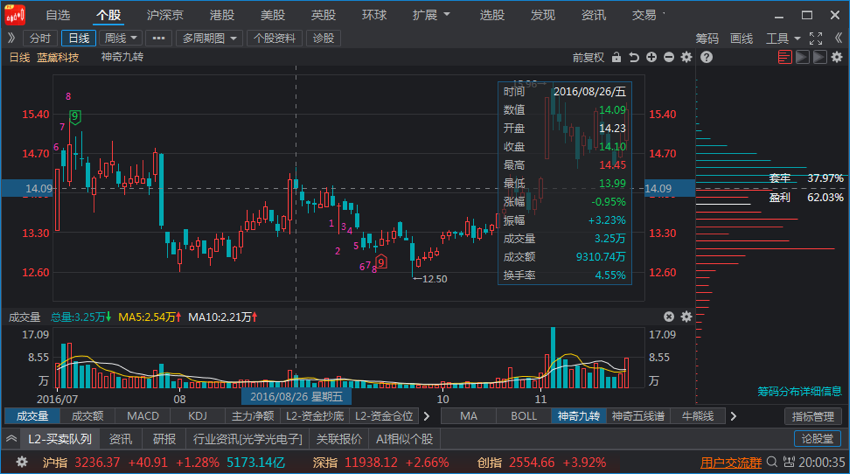Open chip panel settings gear

pyautogui.click(x=837, y=57)
